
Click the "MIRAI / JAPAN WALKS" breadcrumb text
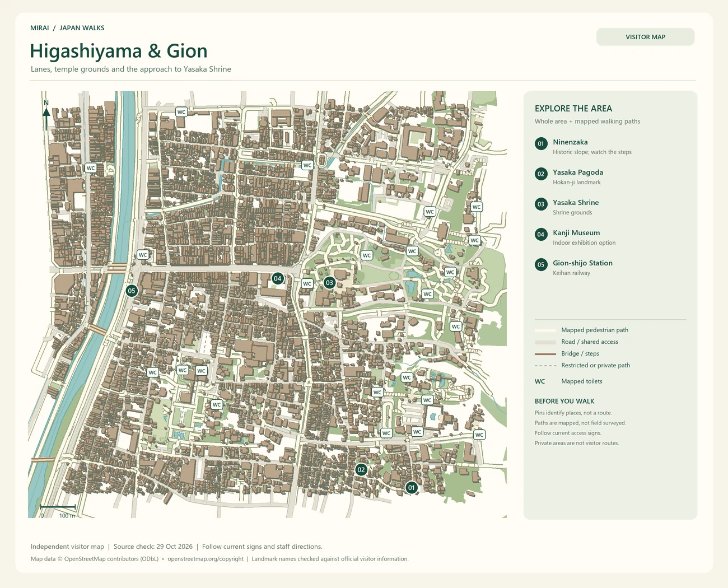[x=67, y=28]
